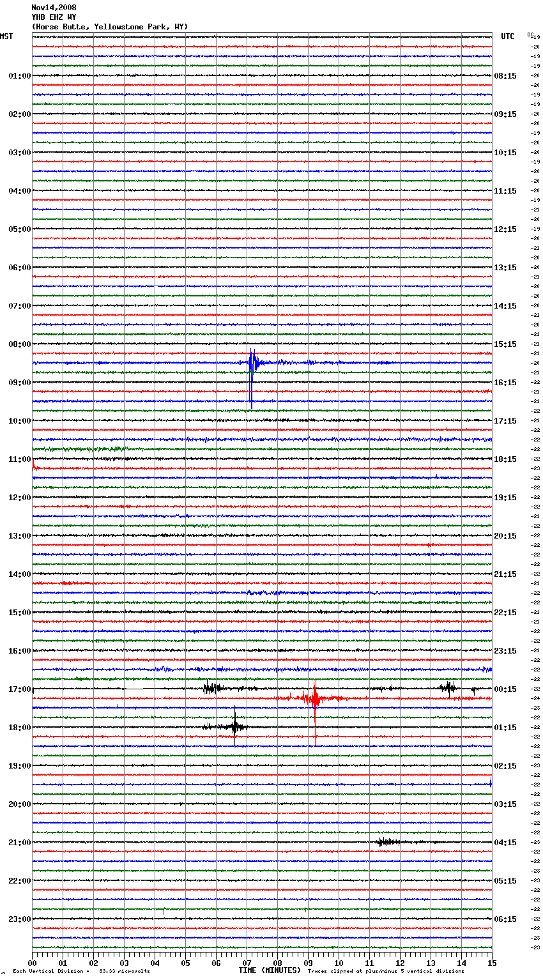
Task: Click the Each Vertical Division 83.33 microvolts note
Action: [81, 972]
